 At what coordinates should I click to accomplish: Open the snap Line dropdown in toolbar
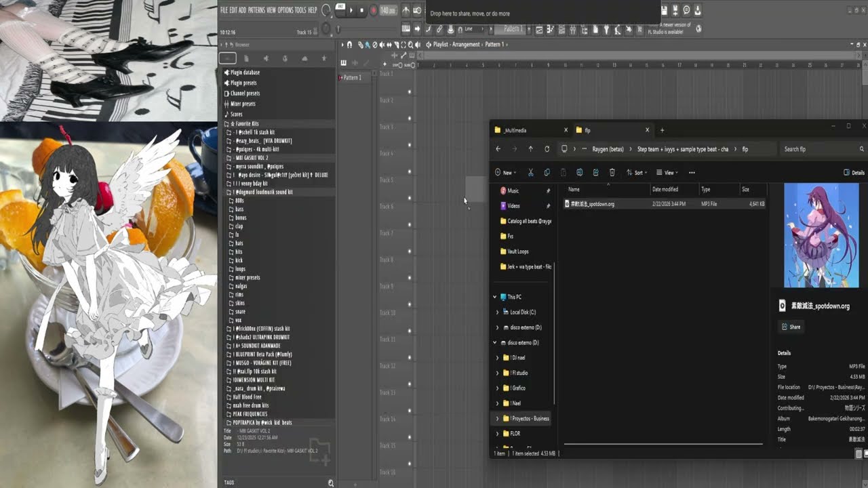pyautogui.click(x=475, y=29)
